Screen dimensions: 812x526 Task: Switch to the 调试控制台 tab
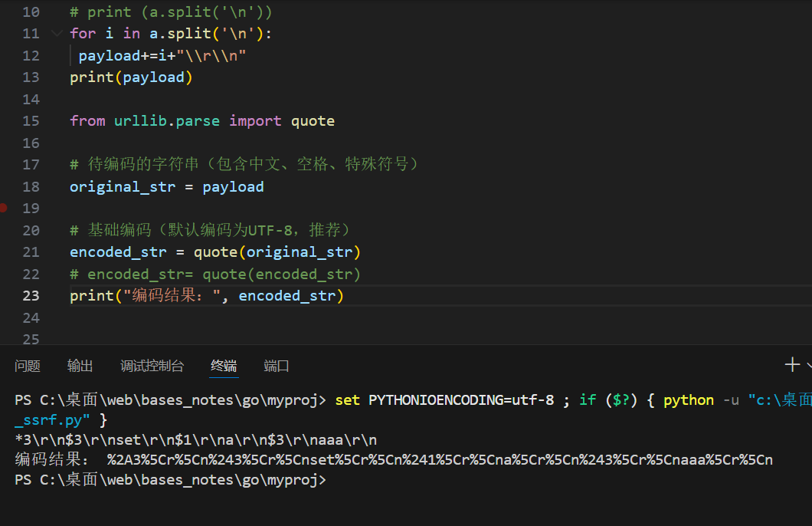[x=152, y=366]
